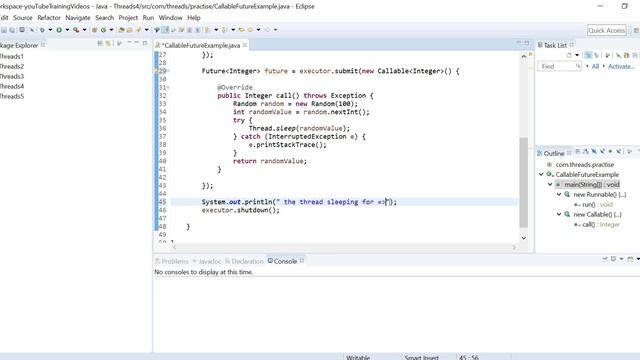Toggle Hide Local Types in Outline
This screenshot has height=360, width=640.
pos(619,151)
